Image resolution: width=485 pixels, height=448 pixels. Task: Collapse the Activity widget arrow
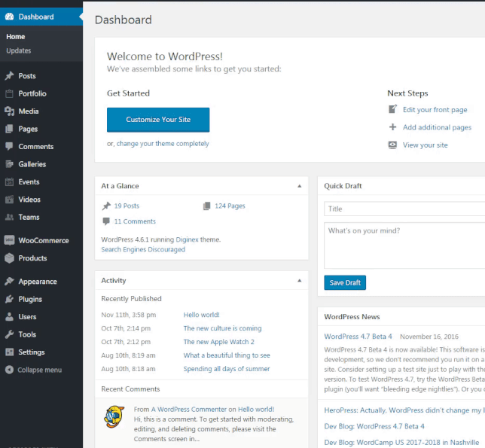(x=299, y=280)
